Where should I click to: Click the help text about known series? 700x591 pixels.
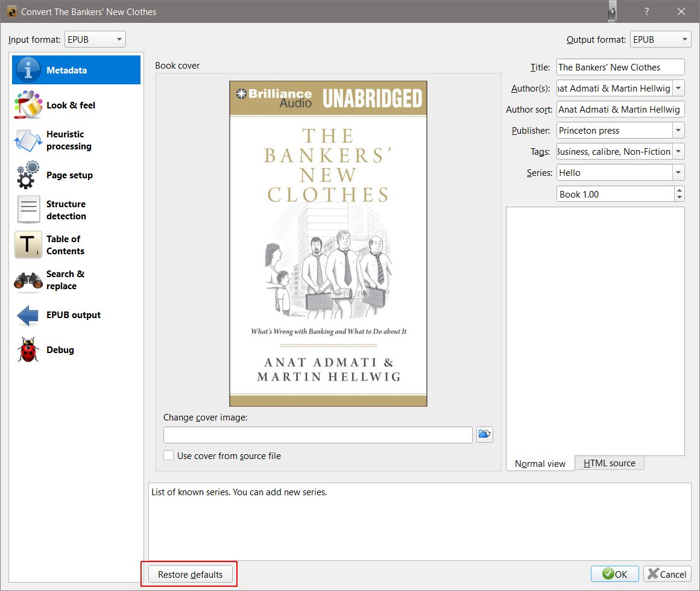(239, 492)
